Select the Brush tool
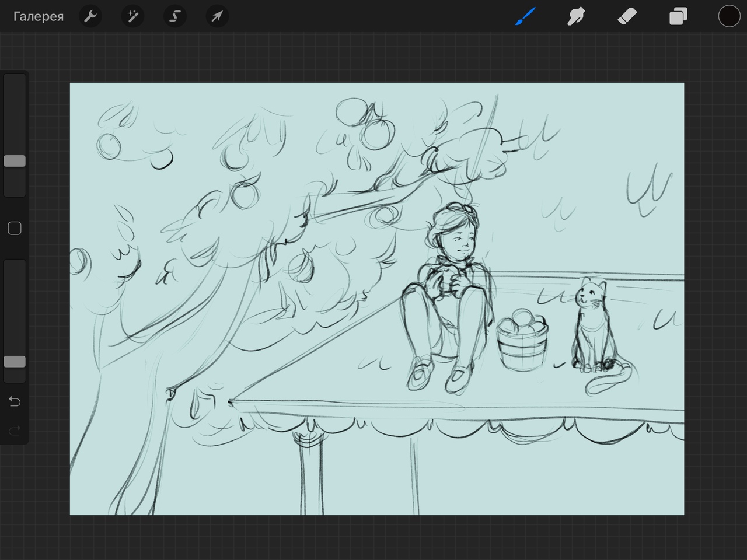 [525, 16]
